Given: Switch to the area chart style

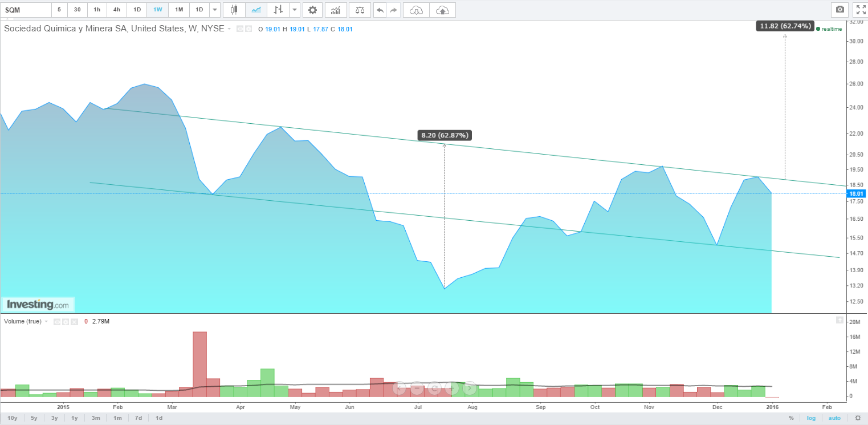Looking at the screenshot, I should [x=256, y=10].
